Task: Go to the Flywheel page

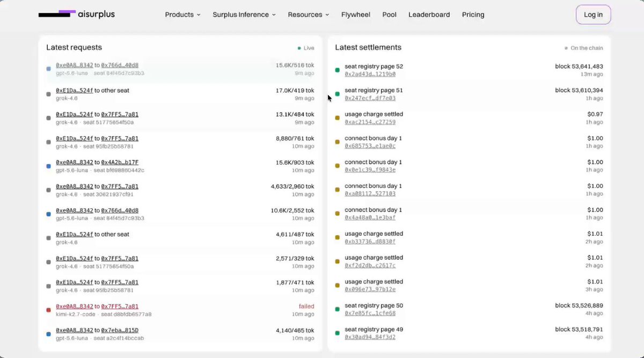Action: tap(356, 14)
